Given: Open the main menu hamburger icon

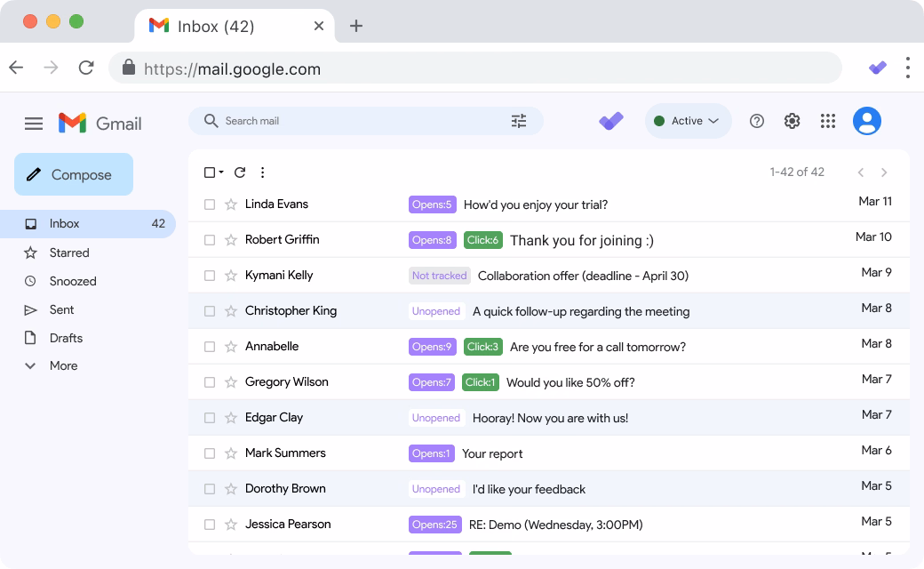Looking at the screenshot, I should coord(34,124).
